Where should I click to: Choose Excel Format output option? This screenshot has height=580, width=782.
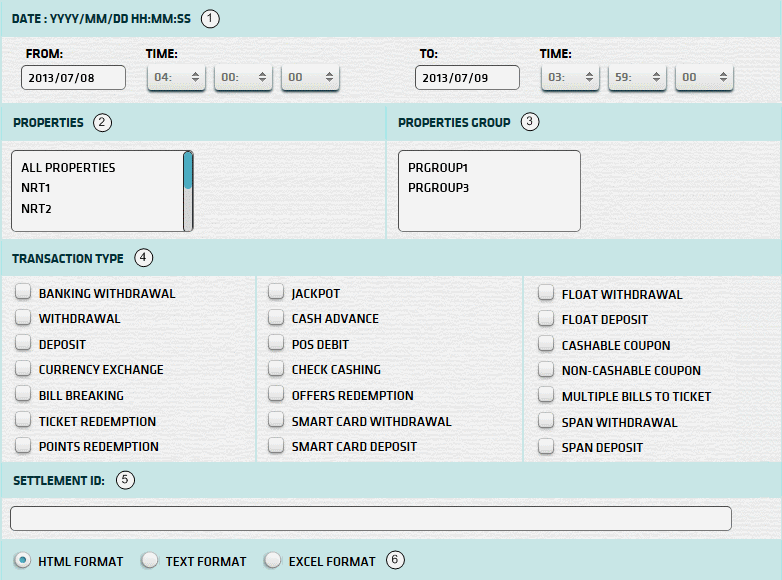click(x=273, y=561)
